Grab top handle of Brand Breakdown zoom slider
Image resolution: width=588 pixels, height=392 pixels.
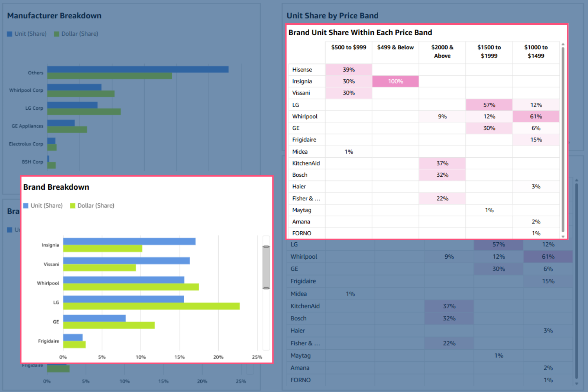[x=266, y=247]
